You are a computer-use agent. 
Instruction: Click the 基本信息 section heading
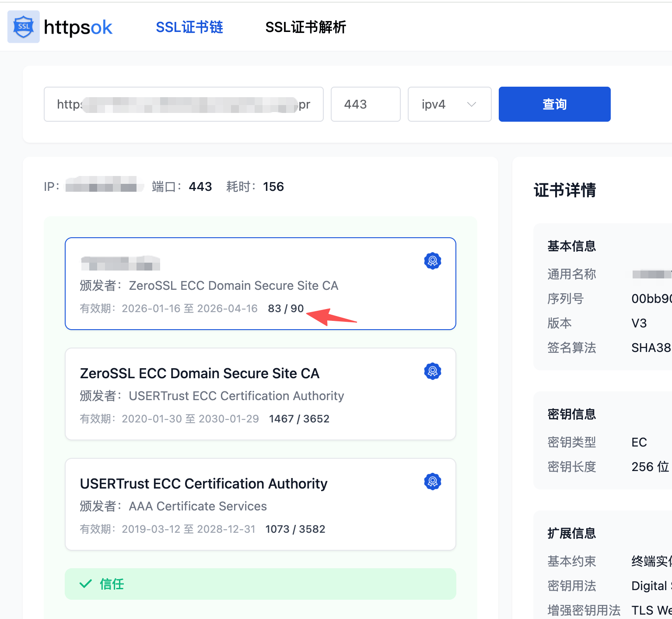point(571,246)
